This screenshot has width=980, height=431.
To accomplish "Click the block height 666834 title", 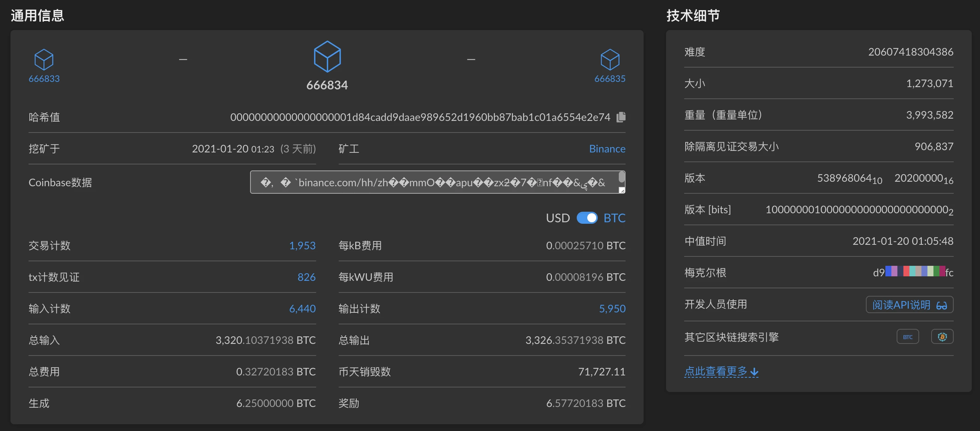I will tap(327, 85).
